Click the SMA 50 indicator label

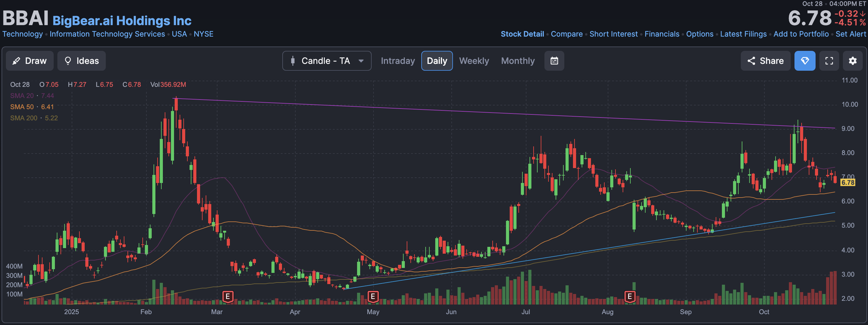[x=32, y=107]
